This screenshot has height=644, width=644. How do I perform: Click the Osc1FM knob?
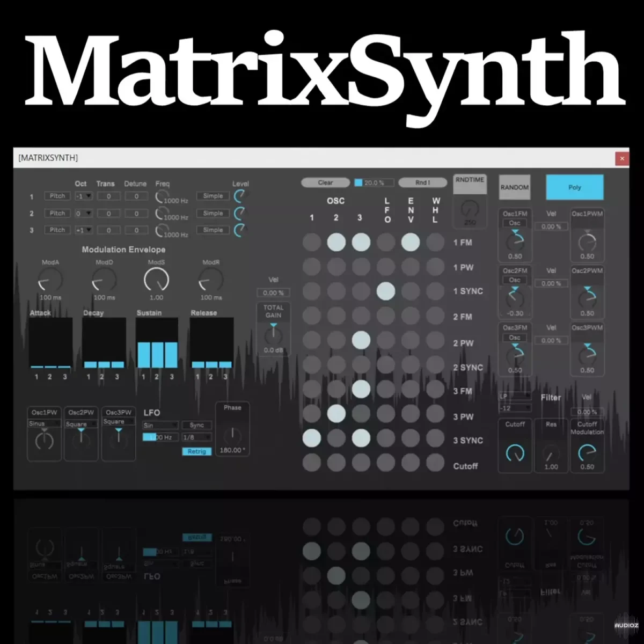click(x=515, y=241)
